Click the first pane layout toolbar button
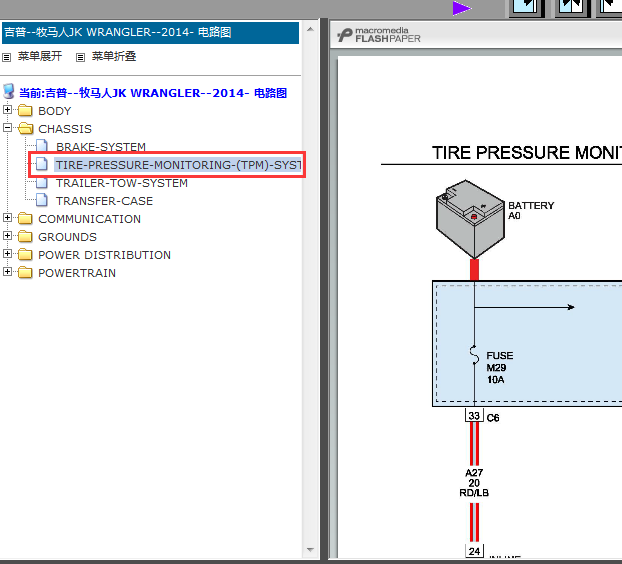This screenshot has width=622, height=564. coord(526,8)
